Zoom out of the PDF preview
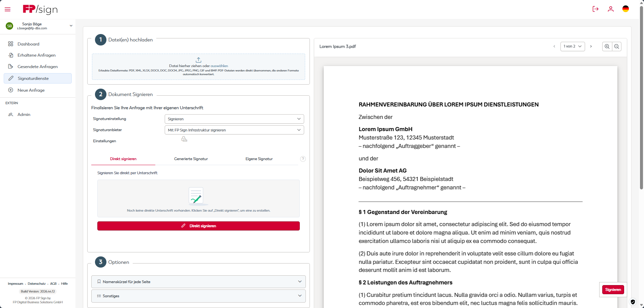This screenshot has width=644, height=308. 617,47
